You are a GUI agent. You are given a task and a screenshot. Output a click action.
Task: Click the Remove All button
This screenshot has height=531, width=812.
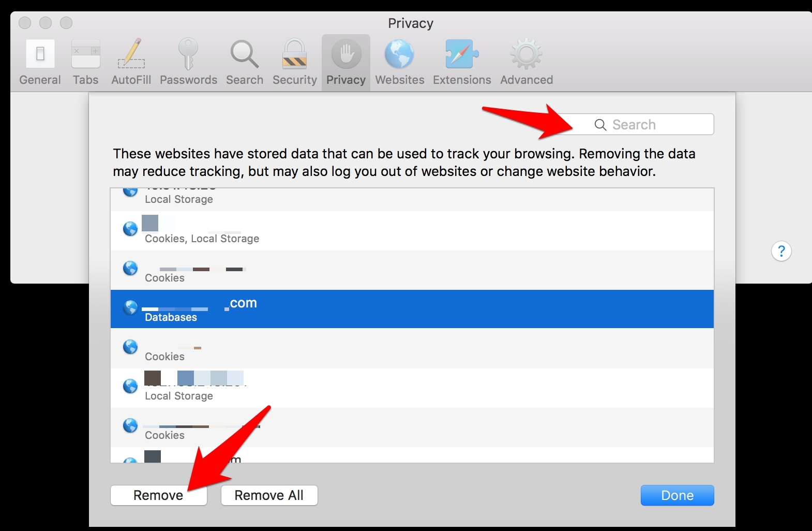click(269, 495)
